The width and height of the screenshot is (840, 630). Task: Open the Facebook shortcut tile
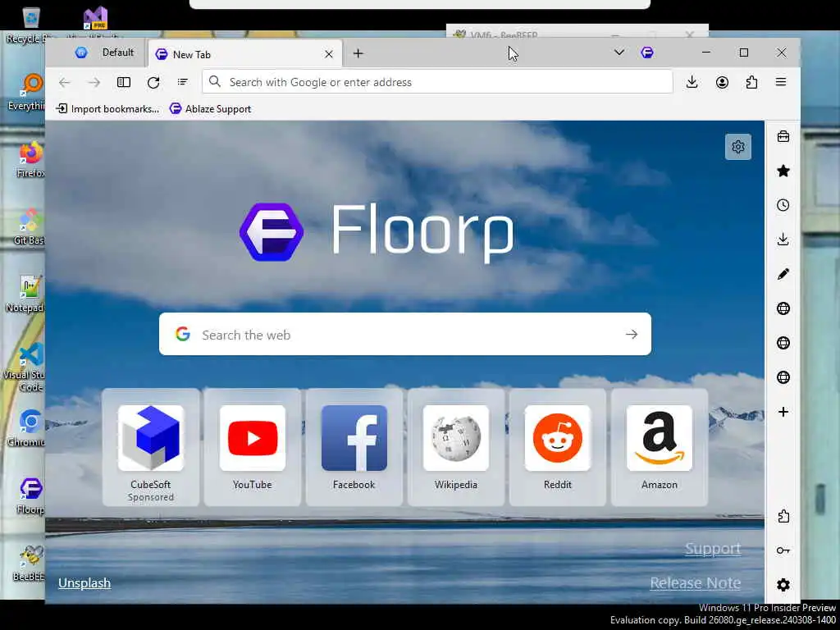tap(354, 447)
